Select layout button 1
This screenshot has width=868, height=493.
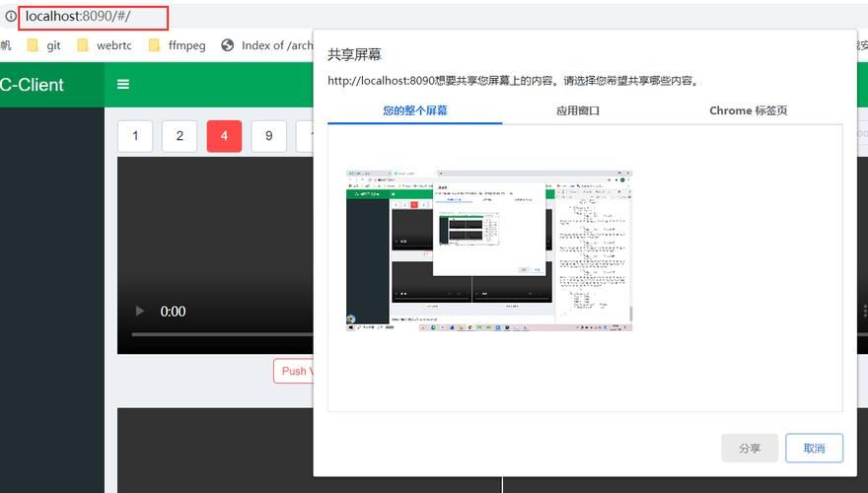tap(135, 136)
